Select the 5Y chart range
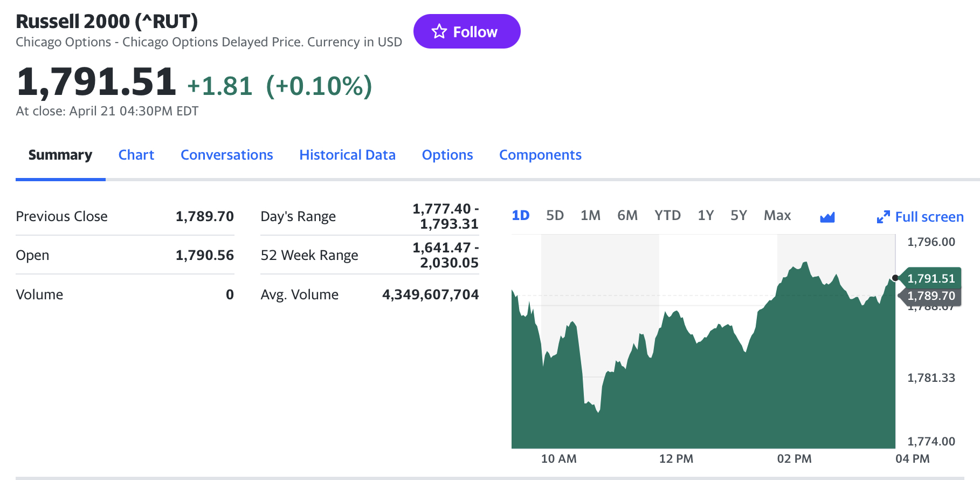 coord(739,216)
